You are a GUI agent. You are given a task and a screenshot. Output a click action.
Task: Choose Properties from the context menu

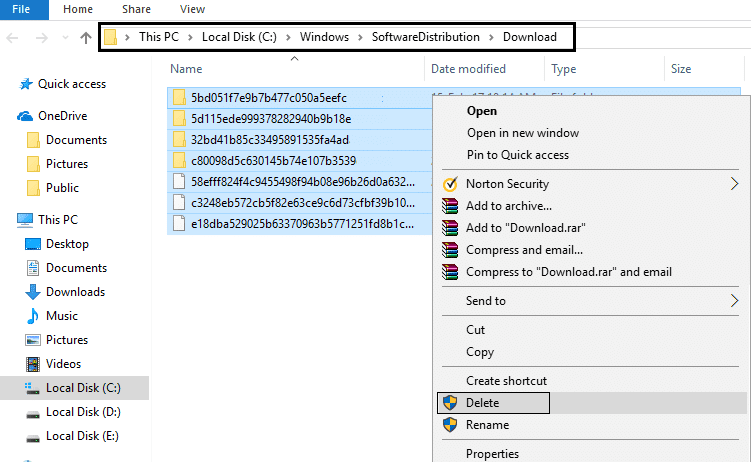click(492, 453)
